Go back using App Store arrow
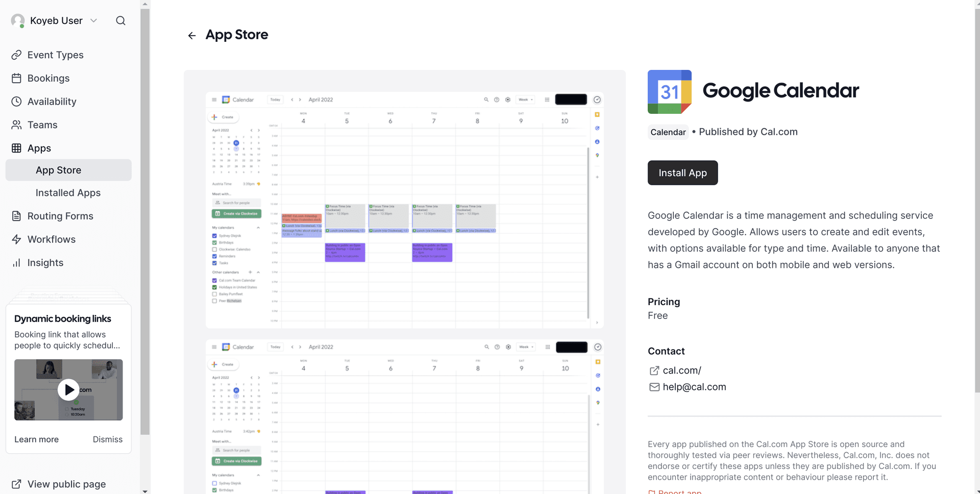The width and height of the screenshot is (980, 494). click(x=192, y=35)
